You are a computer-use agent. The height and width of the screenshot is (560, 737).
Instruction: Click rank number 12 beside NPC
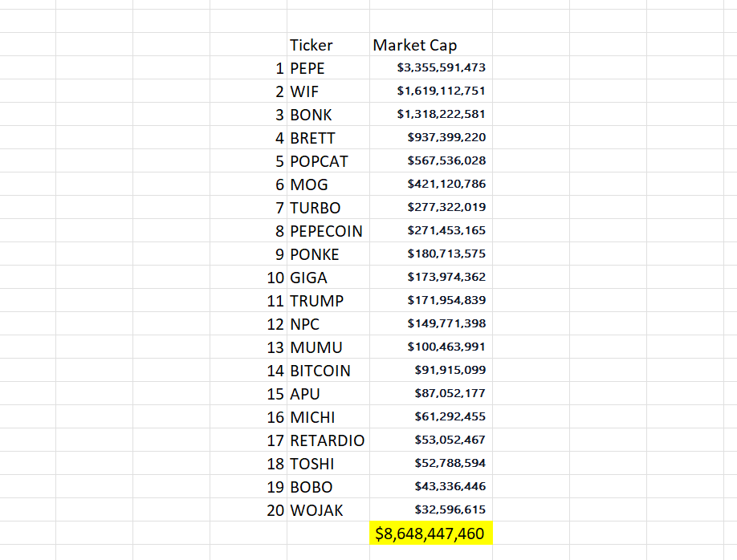pos(275,324)
